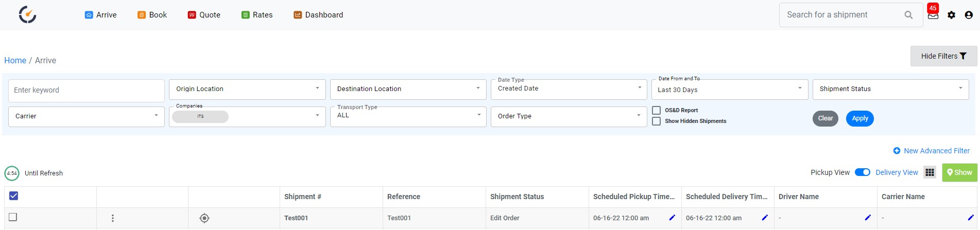Enable the OS&D Report checkbox

[657, 110]
